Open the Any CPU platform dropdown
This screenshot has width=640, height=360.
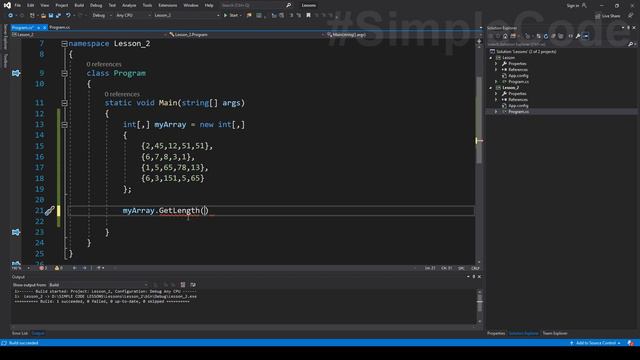click(x=133, y=15)
